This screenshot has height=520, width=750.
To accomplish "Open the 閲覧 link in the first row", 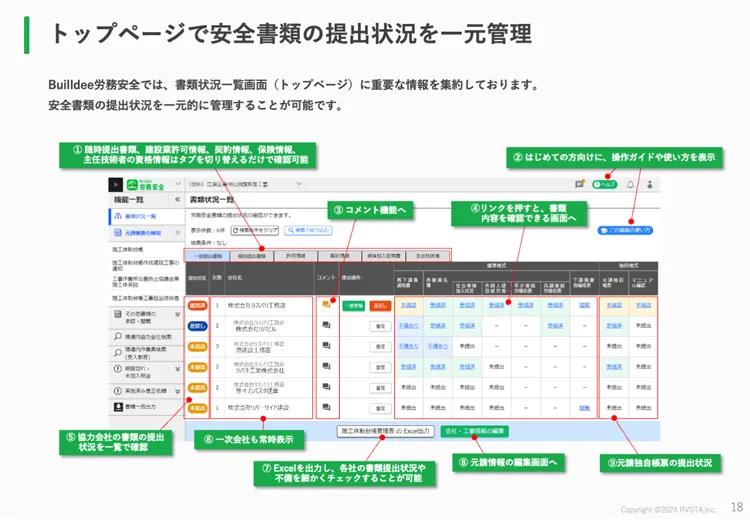I will point(585,305).
